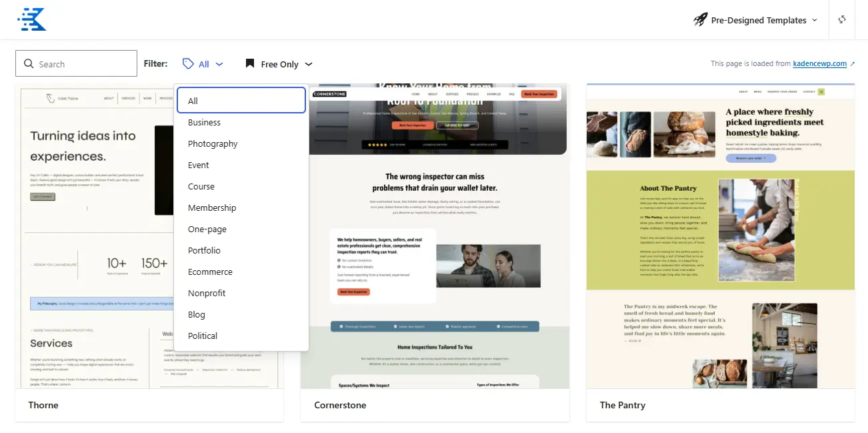Filter templates by Political

(241, 336)
